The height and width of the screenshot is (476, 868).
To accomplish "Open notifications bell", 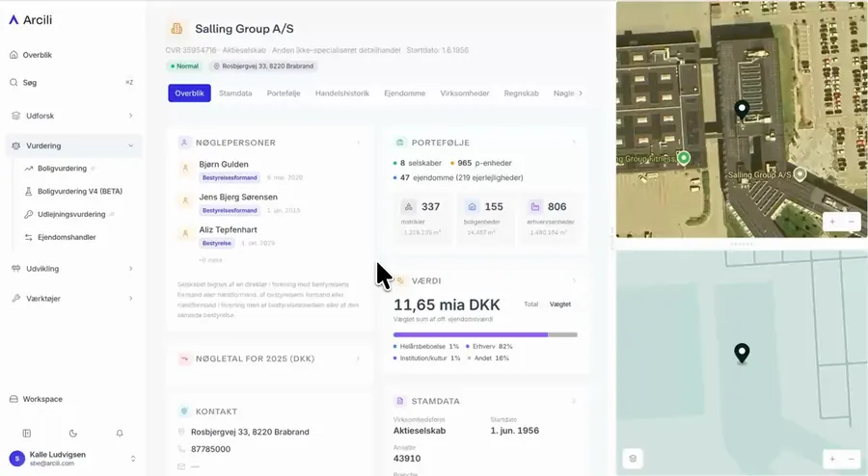I will coord(120,434).
